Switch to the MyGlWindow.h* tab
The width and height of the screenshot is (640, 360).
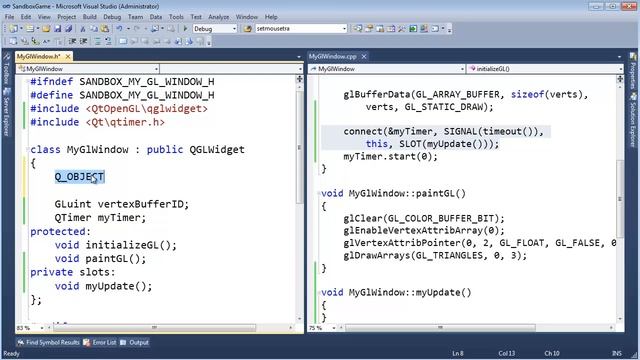coord(38,56)
